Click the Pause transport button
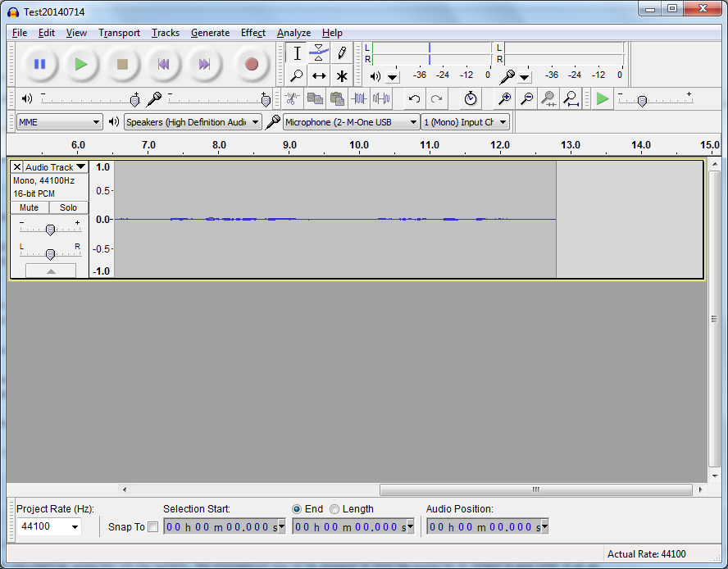728x569 pixels. 40,64
